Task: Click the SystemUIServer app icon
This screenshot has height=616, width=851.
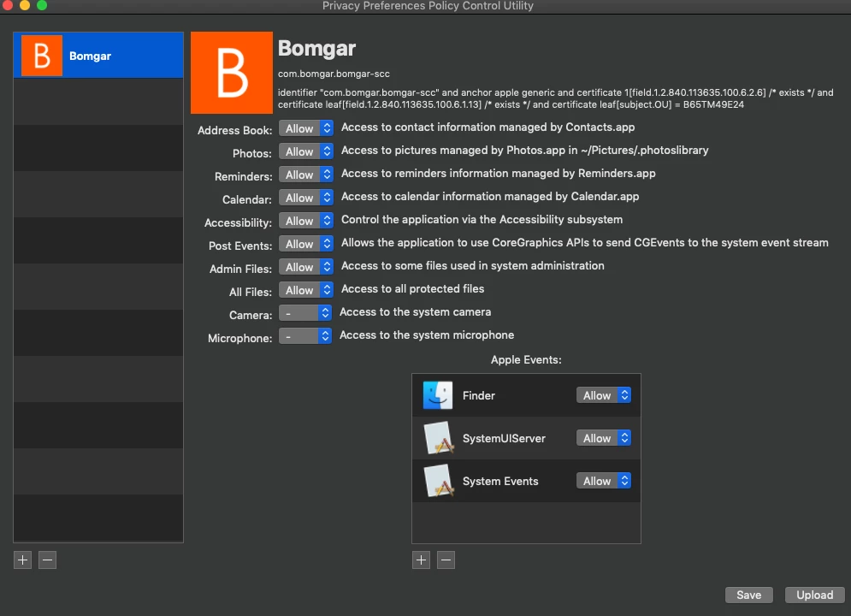Action: 439,437
